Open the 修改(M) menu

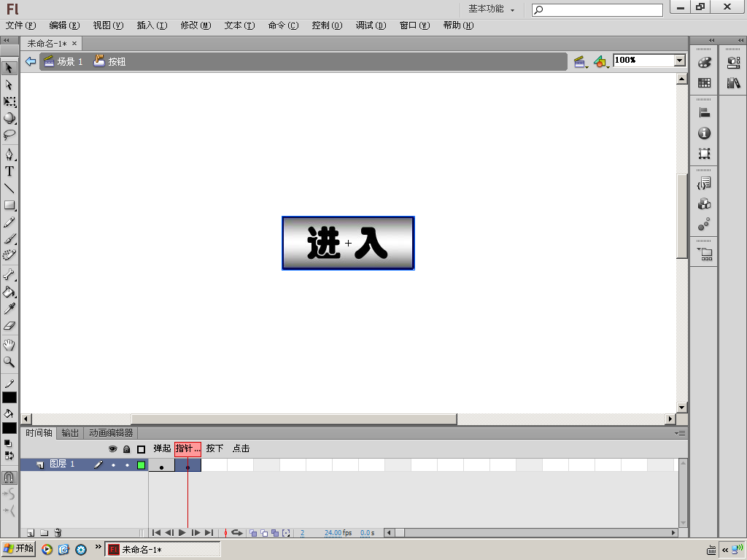pyautogui.click(x=196, y=26)
